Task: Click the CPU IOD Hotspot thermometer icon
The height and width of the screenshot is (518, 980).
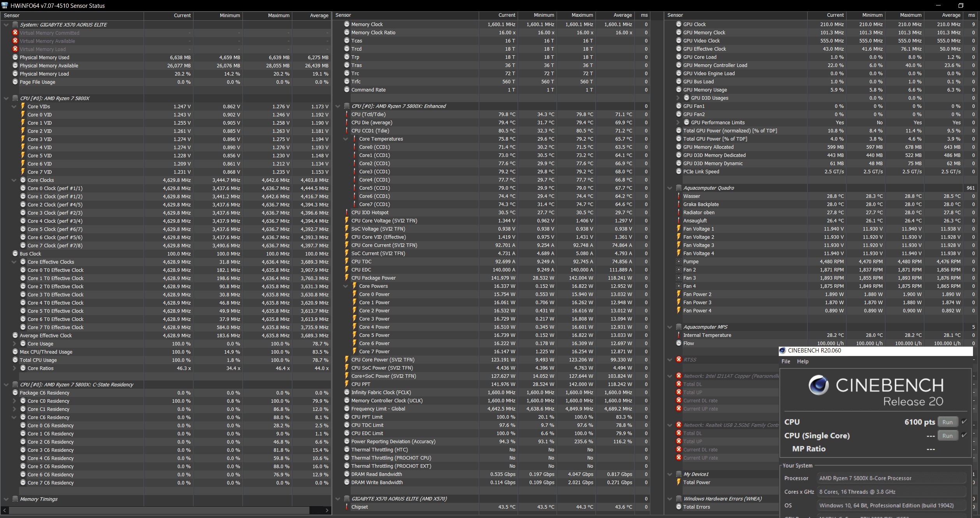Action: click(x=347, y=212)
